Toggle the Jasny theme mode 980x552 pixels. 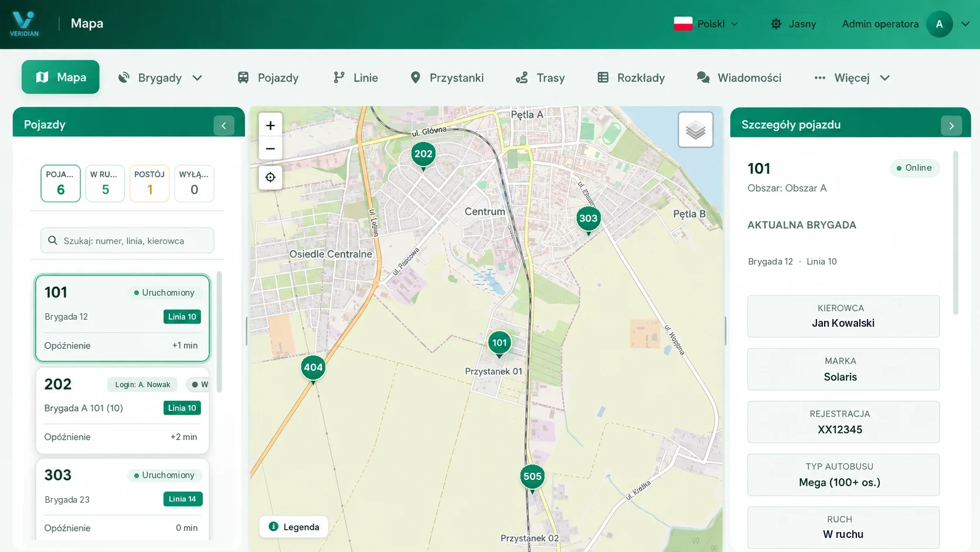[x=794, y=24]
